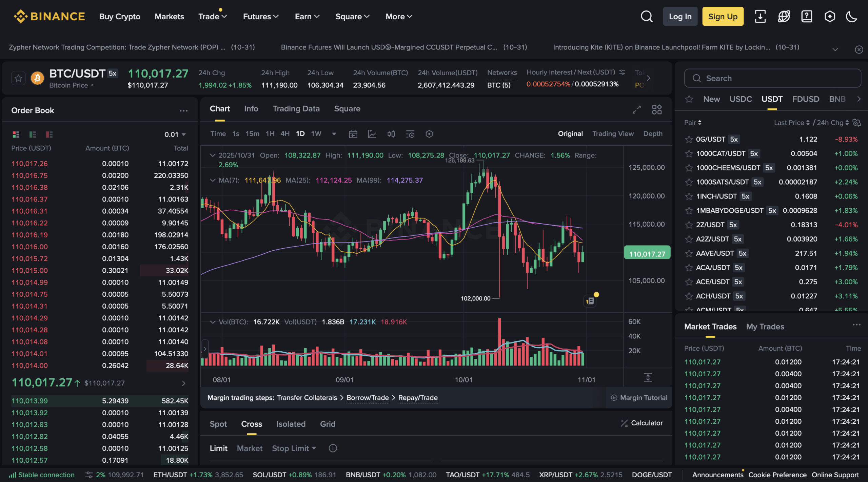Image resolution: width=868 pixels, height=482 pixels.
Task: Collapse the Vol(BTC) legend chevron
Action: [213, 322]
